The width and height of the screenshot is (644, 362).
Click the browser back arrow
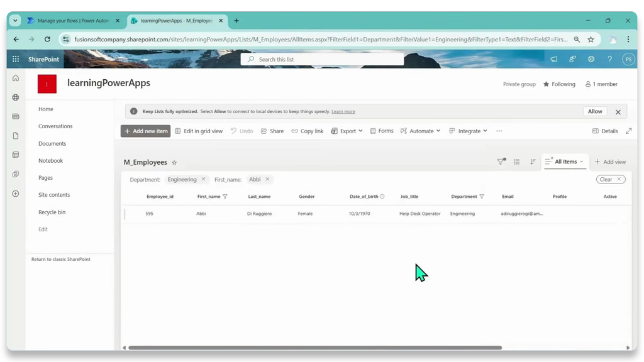coord(16,40)
